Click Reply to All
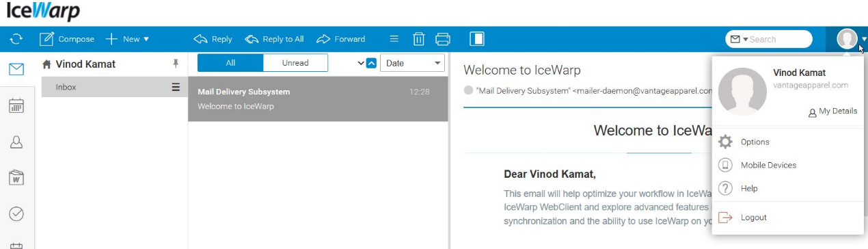The image size is (868, 249). pos(274,39)
